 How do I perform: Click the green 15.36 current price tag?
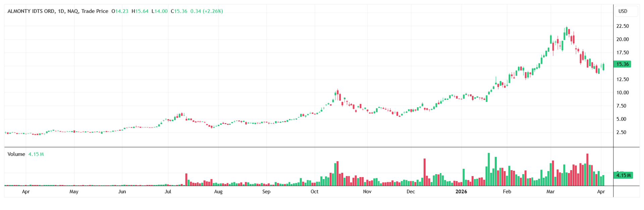pos(622,64)
